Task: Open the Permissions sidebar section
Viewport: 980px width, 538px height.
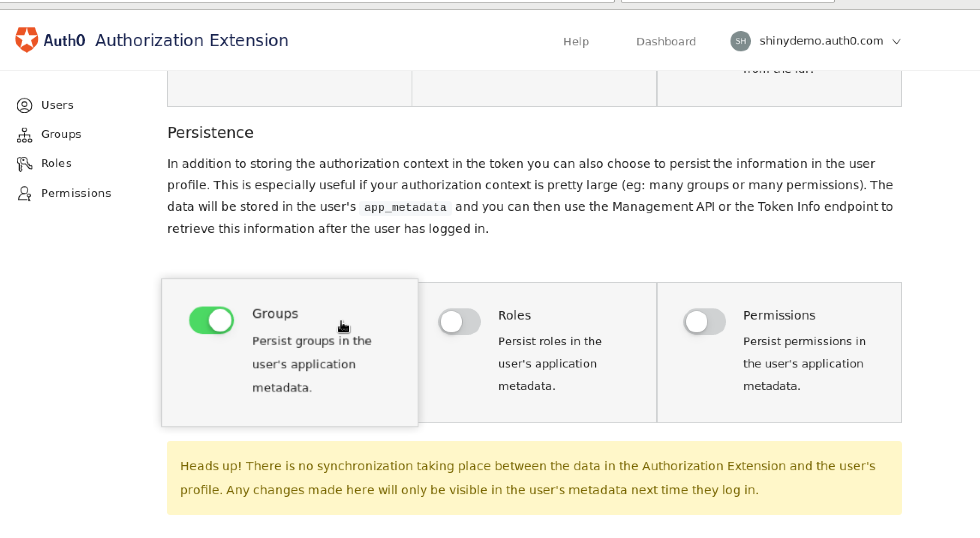Action: pos(76,193)
